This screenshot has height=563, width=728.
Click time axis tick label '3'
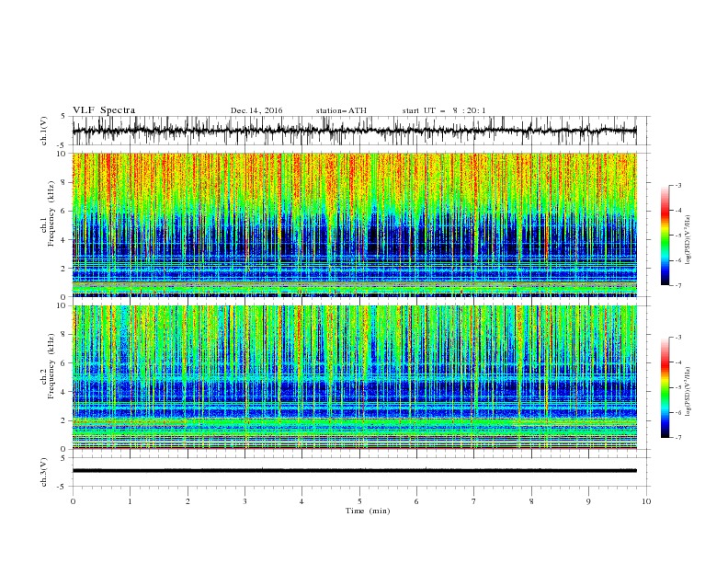(245, 501)
